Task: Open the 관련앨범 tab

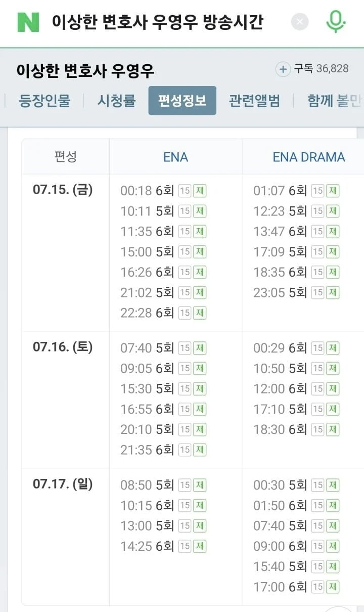Action: [254, 101]
